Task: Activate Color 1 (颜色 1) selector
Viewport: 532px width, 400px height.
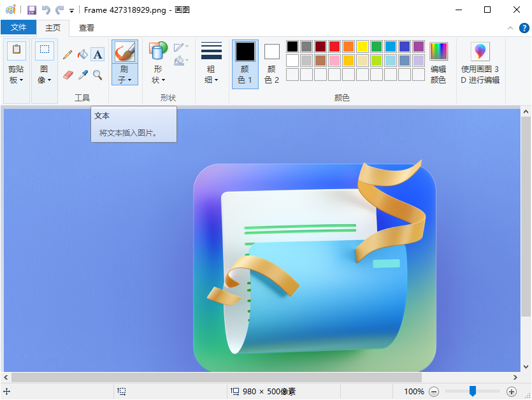Action: tap(245, 64)
